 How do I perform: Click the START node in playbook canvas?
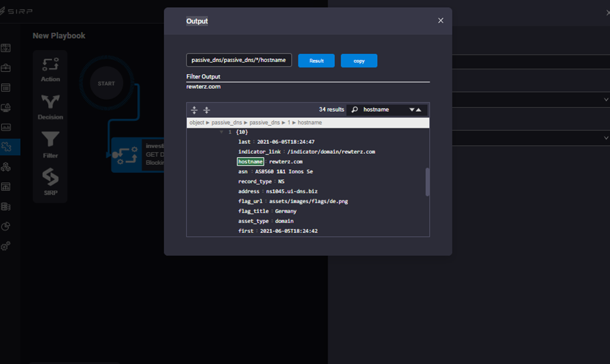[106, 83]
